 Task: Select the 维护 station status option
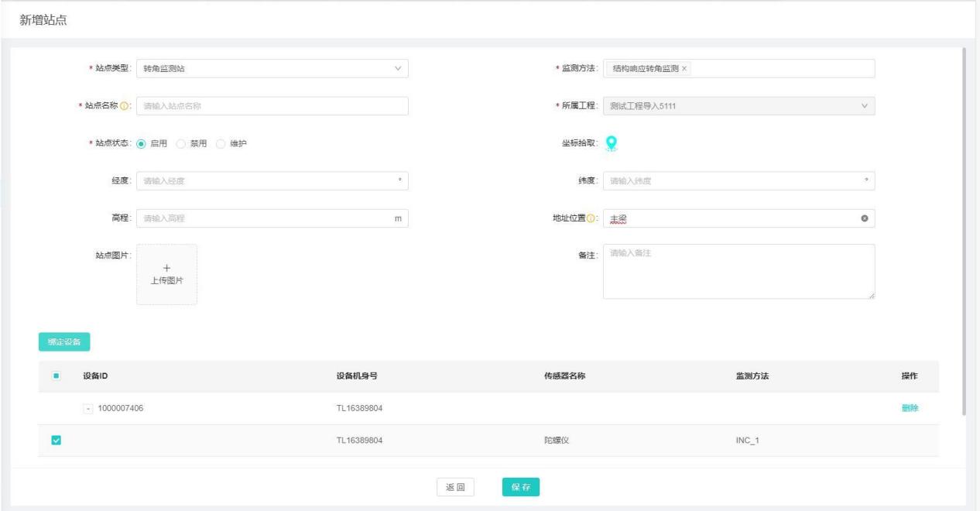pyautogui.click(x=221, y=144)
